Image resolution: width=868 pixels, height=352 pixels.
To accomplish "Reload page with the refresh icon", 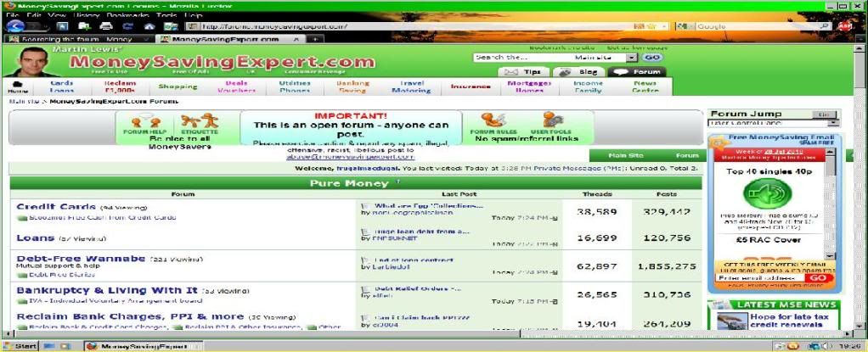I will pyautogui.click(x=128, y=26).
